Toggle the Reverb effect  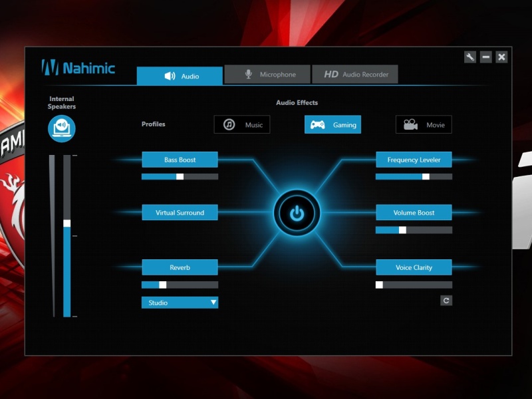tap(180, 267)
